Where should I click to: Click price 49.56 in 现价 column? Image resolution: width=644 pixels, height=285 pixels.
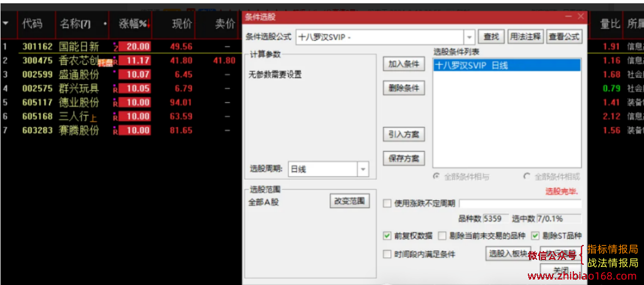pos(181,47)
